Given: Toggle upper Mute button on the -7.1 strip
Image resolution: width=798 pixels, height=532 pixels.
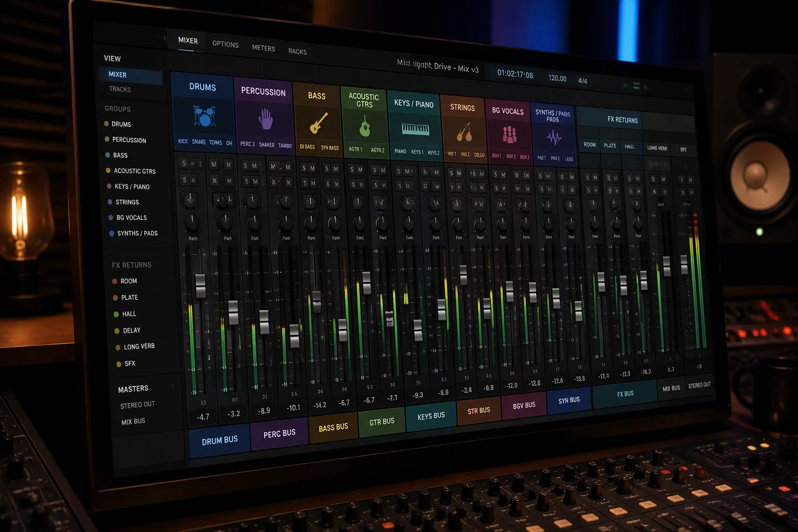Looking at the screenshot, I should 383,170.
